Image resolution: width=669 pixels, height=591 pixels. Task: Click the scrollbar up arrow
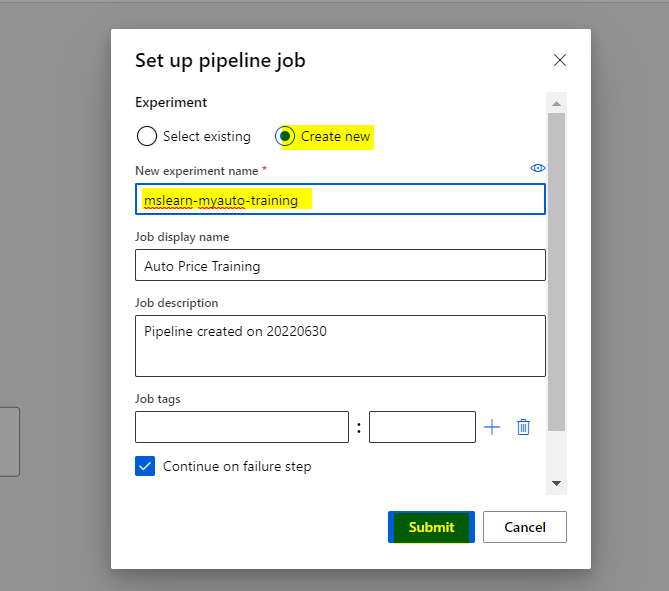point(557,102)
